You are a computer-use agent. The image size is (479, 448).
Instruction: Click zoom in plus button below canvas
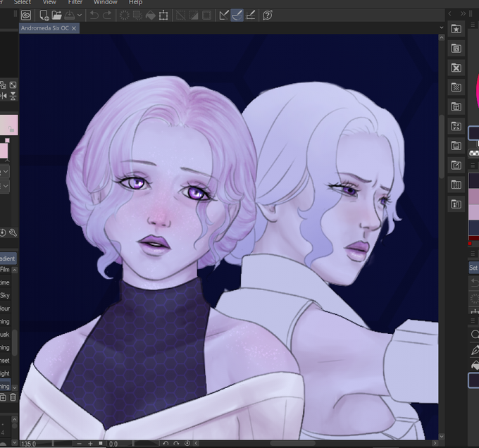[x=90, y=444]
